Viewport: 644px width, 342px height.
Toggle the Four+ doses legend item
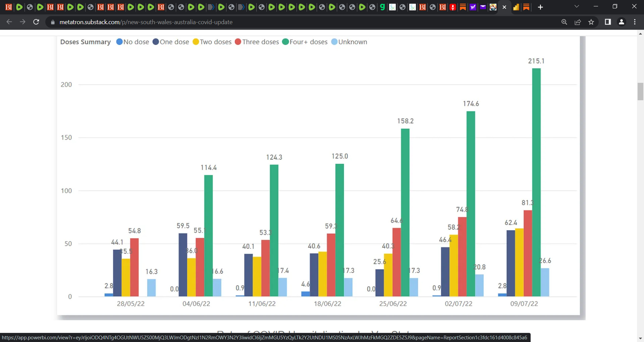pos(305,42)
